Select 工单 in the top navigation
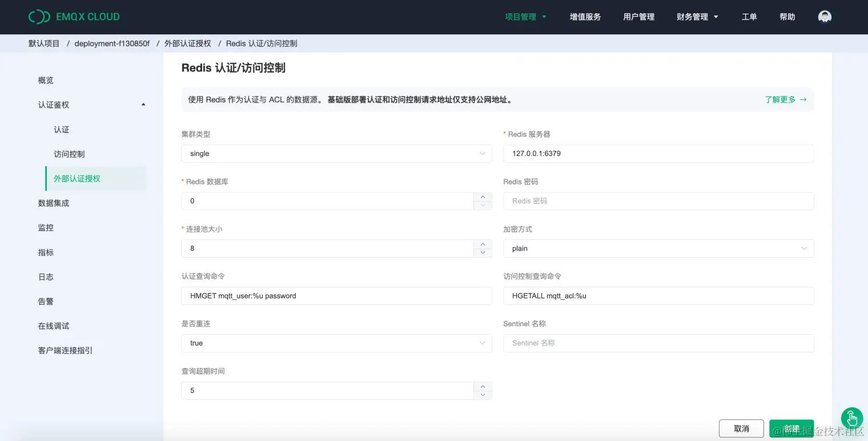 coord(749,17)
